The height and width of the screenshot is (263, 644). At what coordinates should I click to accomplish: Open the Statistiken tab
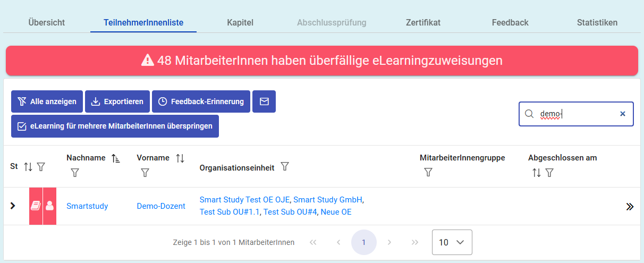(x=597, y=22)
